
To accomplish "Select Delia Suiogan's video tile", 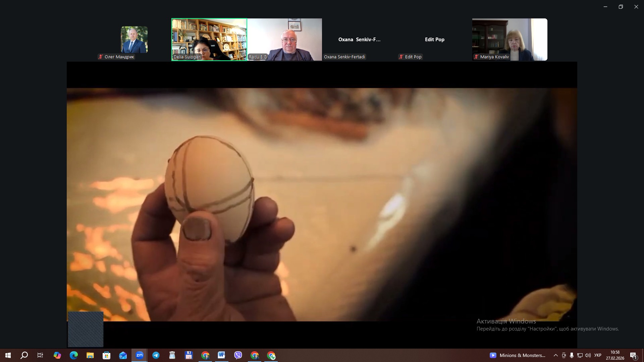I will 209,40.
